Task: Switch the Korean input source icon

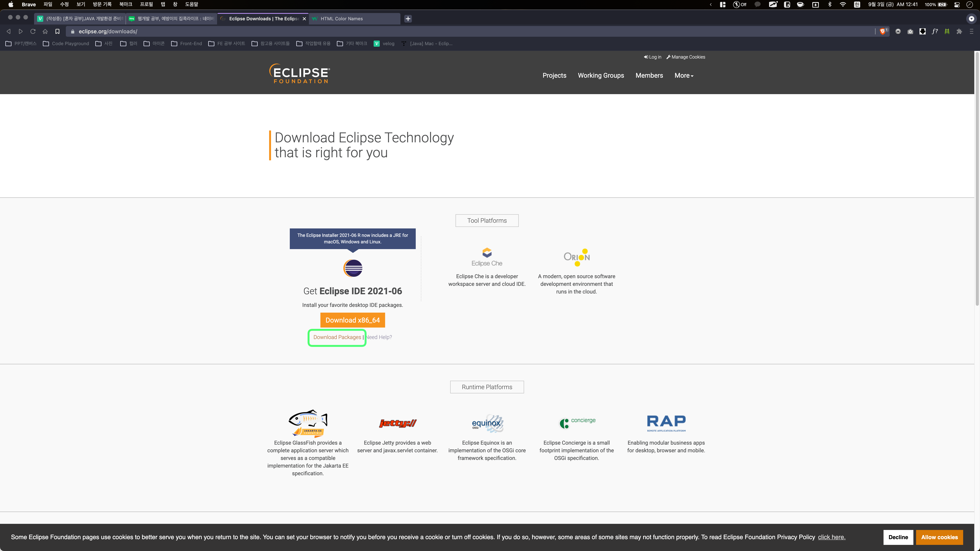Action: pyautogui.click(x=857, y=5)
